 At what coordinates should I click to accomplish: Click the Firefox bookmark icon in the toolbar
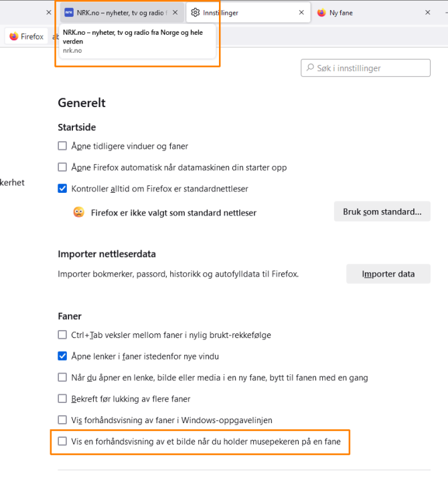(14, 37)
